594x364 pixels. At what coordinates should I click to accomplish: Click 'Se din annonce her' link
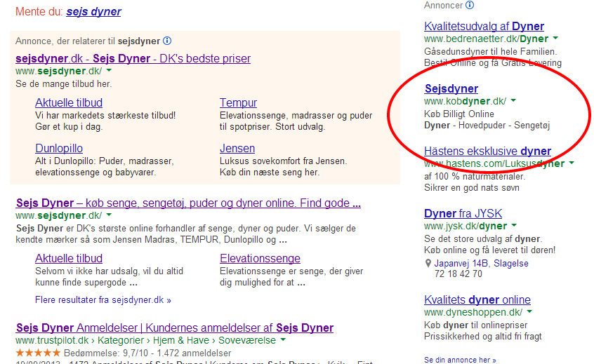coord(460,360)
